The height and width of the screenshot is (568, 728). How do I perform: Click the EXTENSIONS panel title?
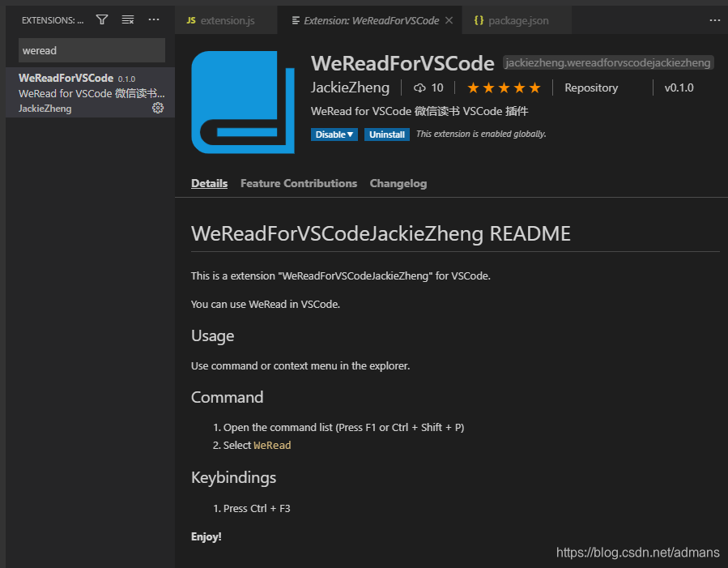(x=53, y=20)
